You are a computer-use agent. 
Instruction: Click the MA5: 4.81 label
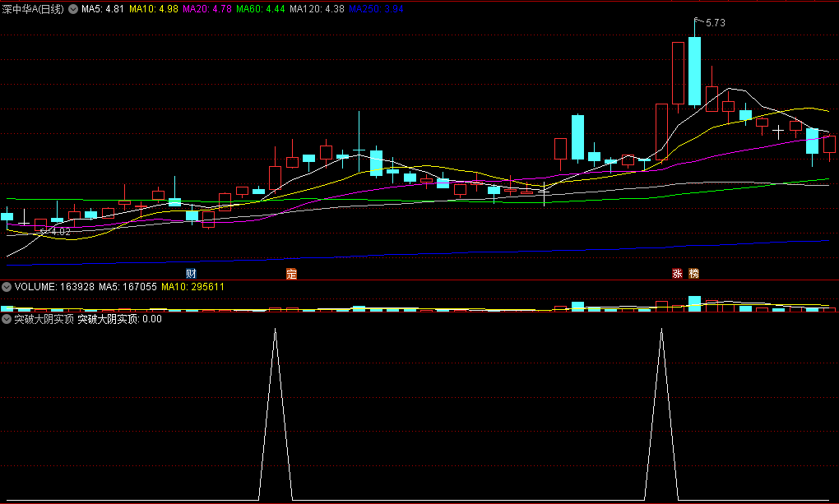(x=103, y=9)
